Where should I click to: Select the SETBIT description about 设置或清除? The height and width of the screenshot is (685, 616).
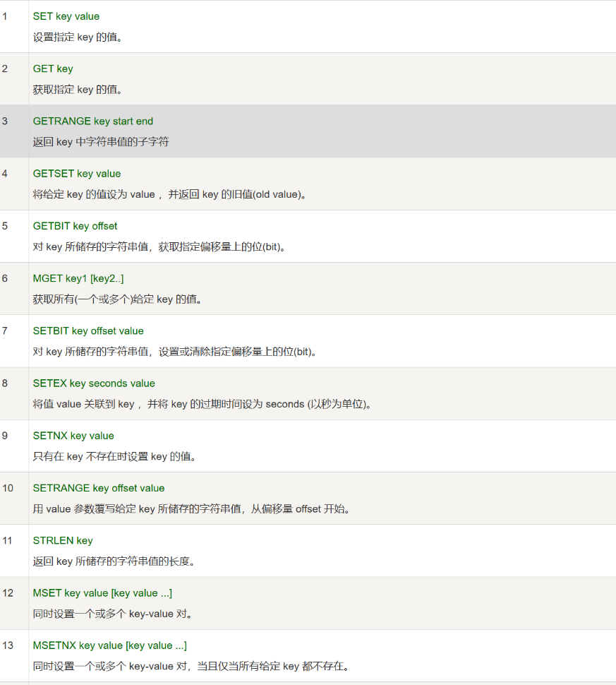coord(175,352)
